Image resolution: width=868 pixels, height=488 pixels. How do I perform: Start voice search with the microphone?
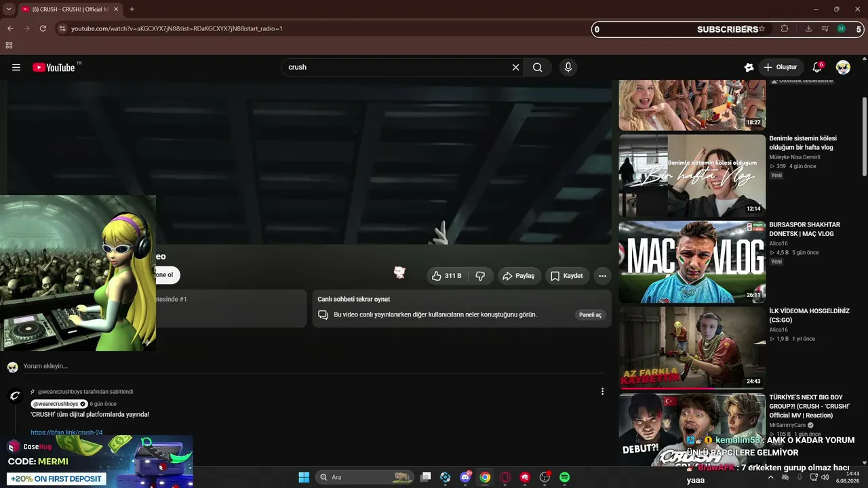[568, 67]
